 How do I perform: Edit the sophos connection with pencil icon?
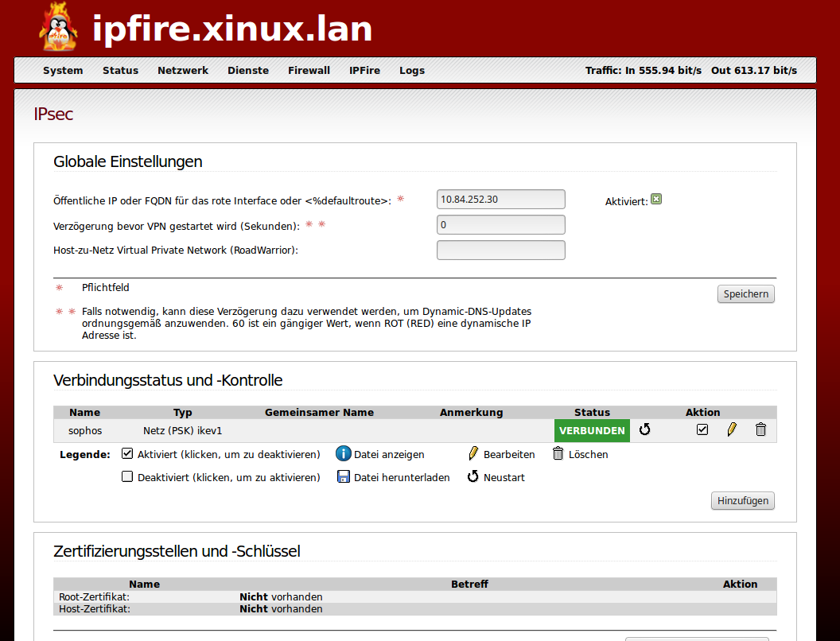pyautogui.click(x=732, y=429)
